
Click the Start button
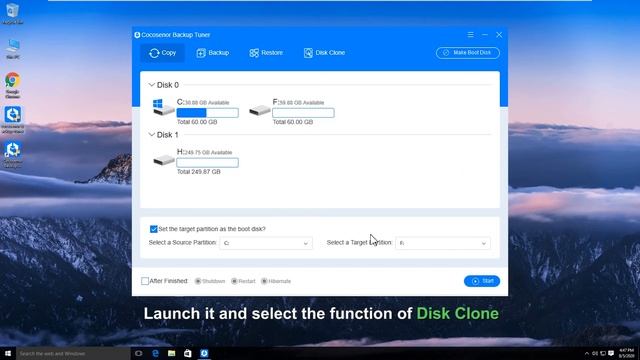click(482, 281)
